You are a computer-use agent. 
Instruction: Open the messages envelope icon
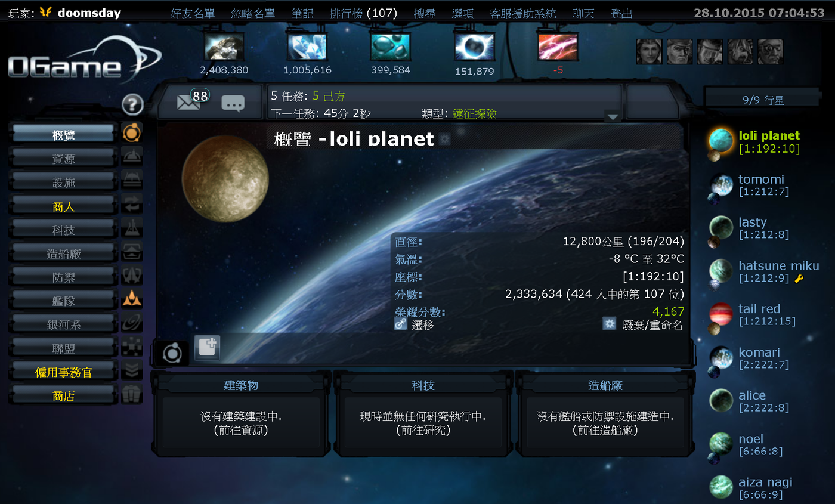(188, 103)
